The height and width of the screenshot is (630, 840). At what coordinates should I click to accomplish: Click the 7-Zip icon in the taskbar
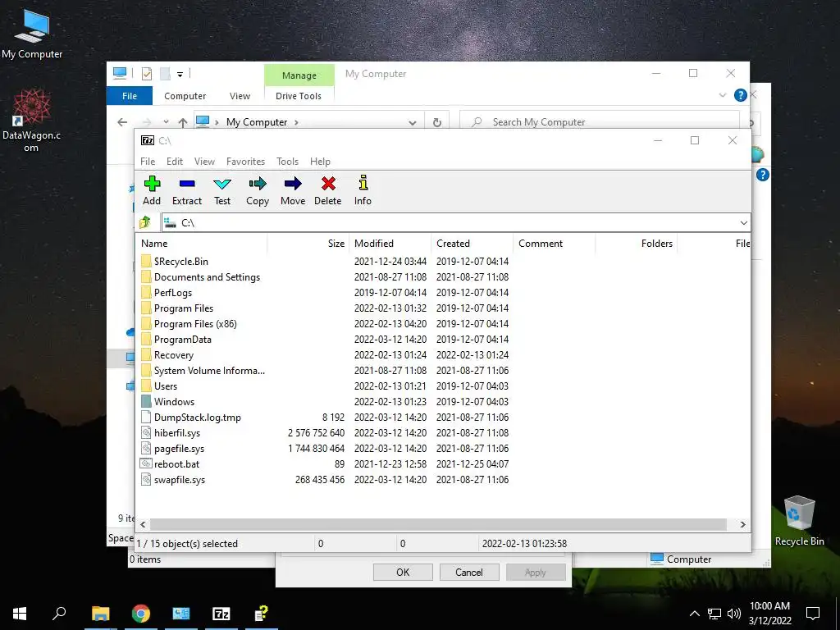coord(221,614)
